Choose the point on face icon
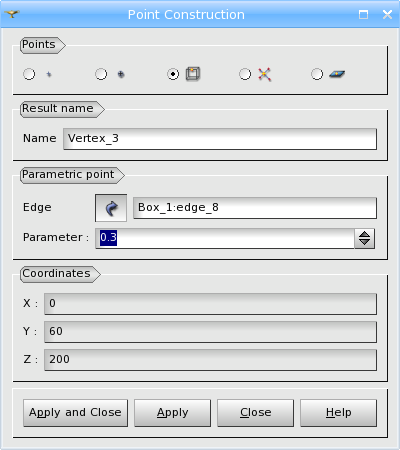Image resolution: width=400 pixels, height=450 pixels. click(337, 74)
